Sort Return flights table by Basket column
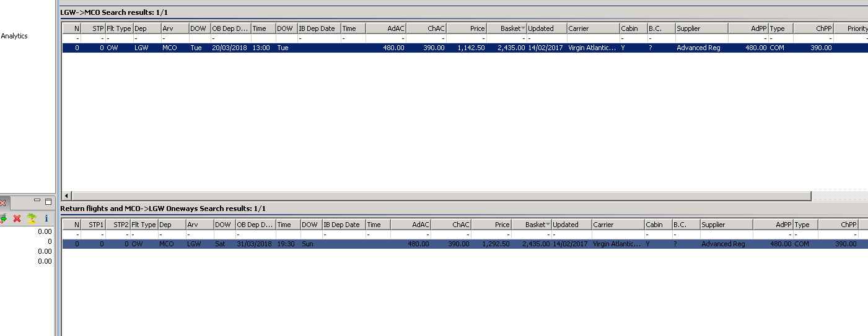Image resolution: width=868 pixels, height=336 pixels. (x=531, y=225)
